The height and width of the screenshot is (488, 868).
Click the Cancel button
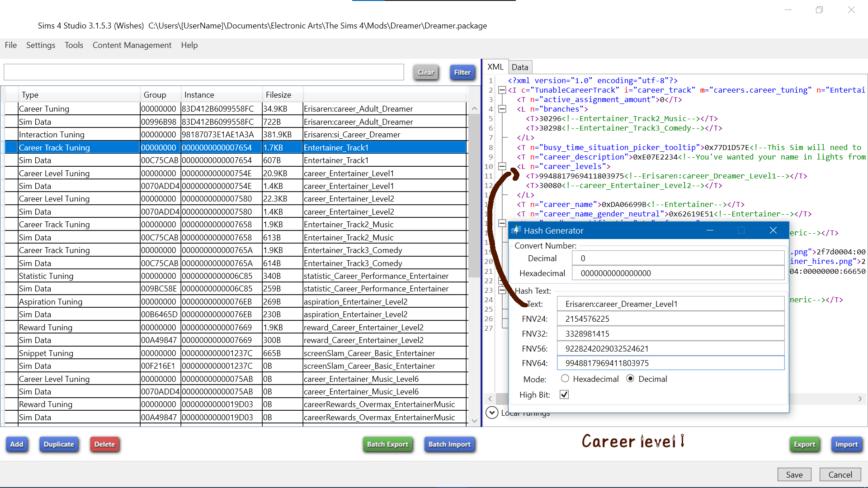tap(840, 474)
